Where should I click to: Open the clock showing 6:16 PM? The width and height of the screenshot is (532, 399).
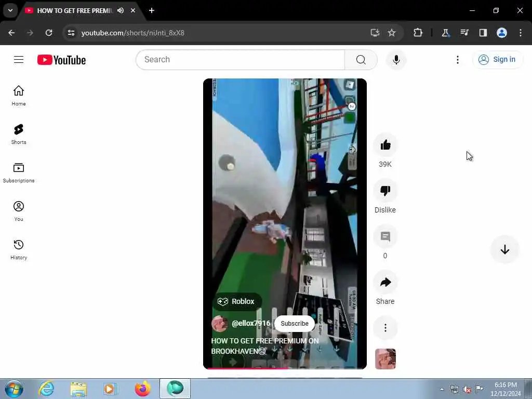click(506, 389)
